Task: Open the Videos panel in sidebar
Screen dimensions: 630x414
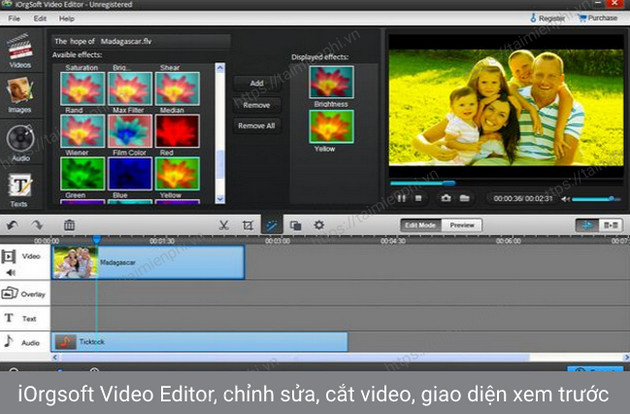Action: pos(20,51)
